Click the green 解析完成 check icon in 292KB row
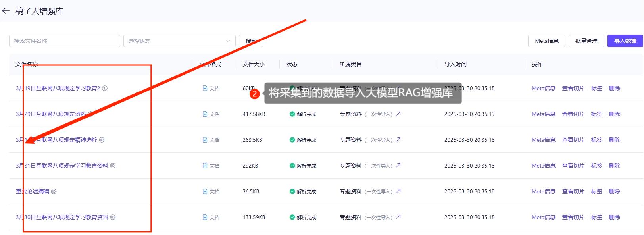 (292, 166)
